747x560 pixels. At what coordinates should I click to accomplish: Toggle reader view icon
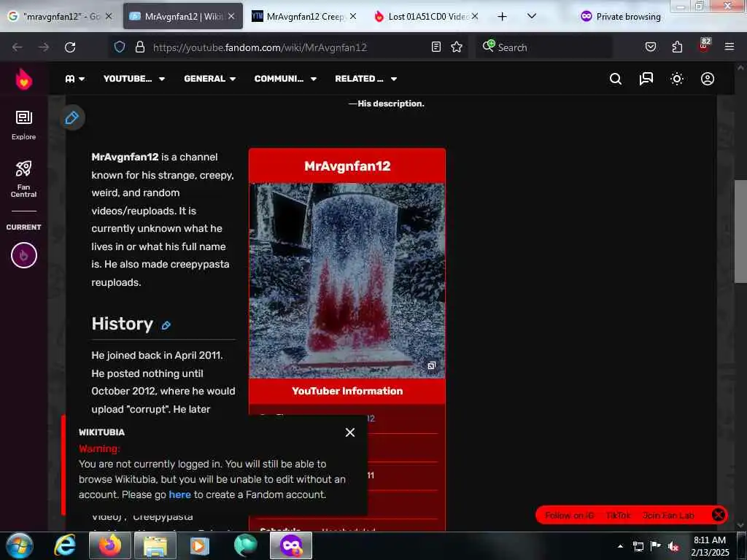[436, 47]
